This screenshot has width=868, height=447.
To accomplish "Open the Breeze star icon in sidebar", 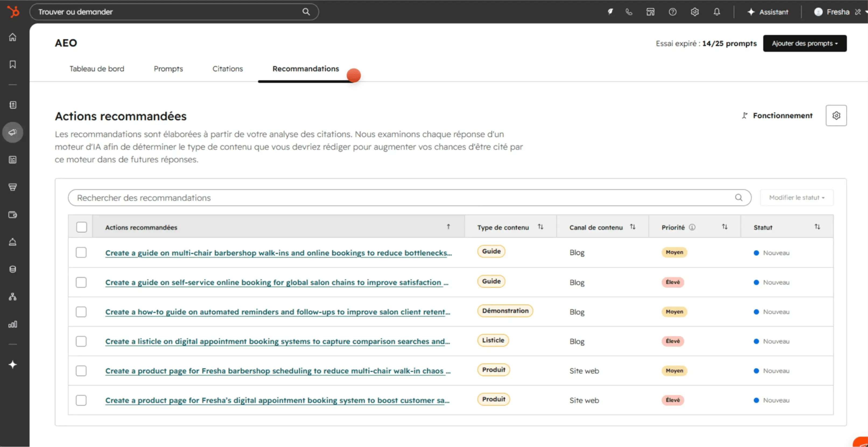I will [12, 364].
